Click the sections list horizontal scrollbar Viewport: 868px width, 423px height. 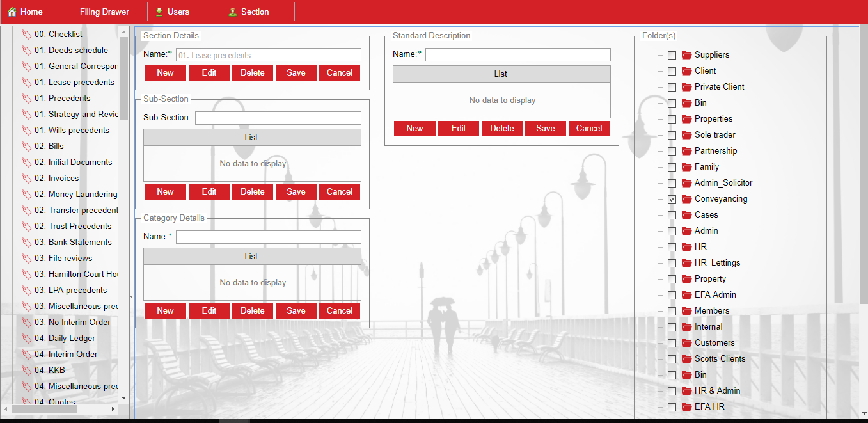[44, 409]
